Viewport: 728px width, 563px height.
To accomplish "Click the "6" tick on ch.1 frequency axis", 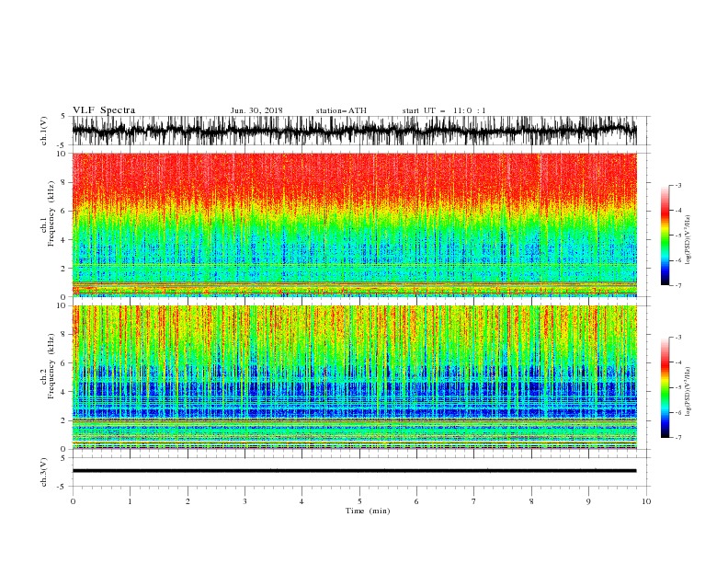I will [63, 211].
